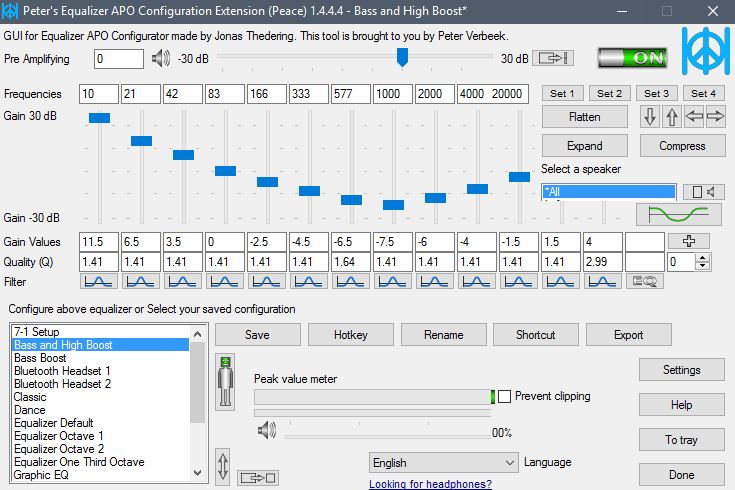Select Equalizer Default configuration
Image resolution: width=735 pixels, height=490 pixels.
pyautogui.click(x=59, y=423)
